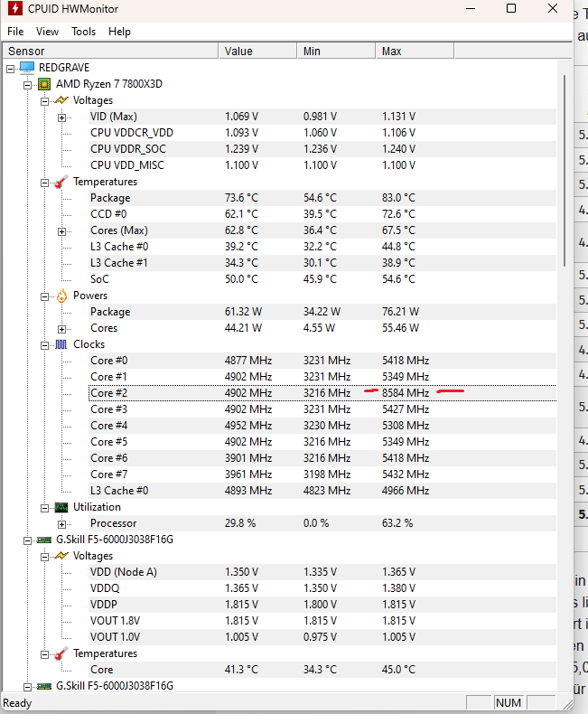Select the VDD (Node A) row

coord(322,572)
